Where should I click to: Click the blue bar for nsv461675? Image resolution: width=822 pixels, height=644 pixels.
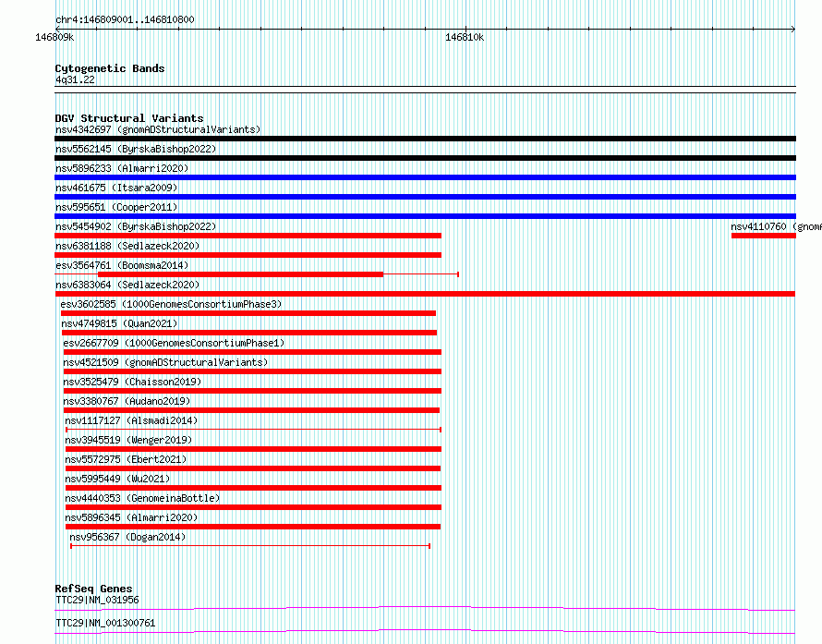tap(425, 197)
